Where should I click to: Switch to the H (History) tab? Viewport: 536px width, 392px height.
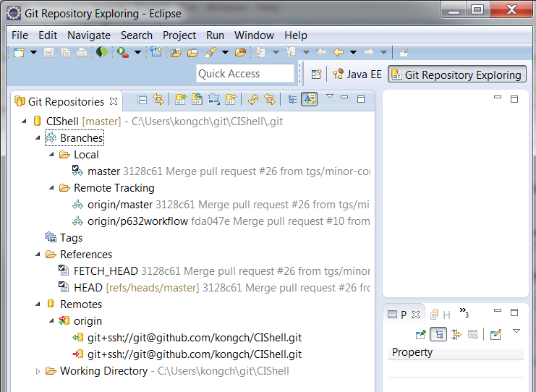point(441,315)
